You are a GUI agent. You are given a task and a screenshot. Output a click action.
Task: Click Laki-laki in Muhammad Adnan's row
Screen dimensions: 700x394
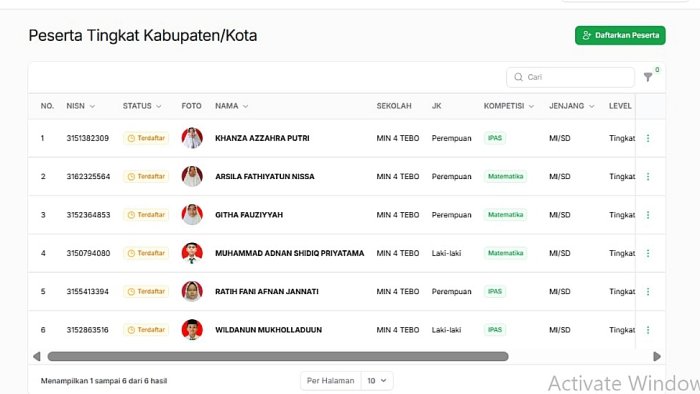pos(446,253)
